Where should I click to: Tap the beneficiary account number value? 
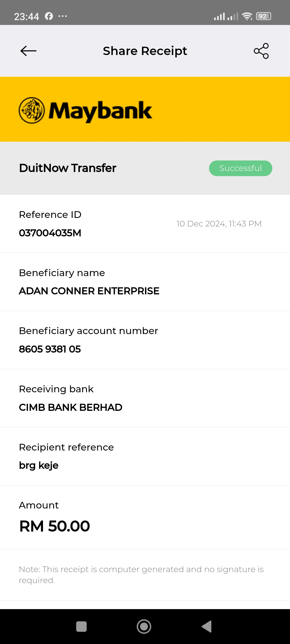pyautogui.click(x=50, y=349)
